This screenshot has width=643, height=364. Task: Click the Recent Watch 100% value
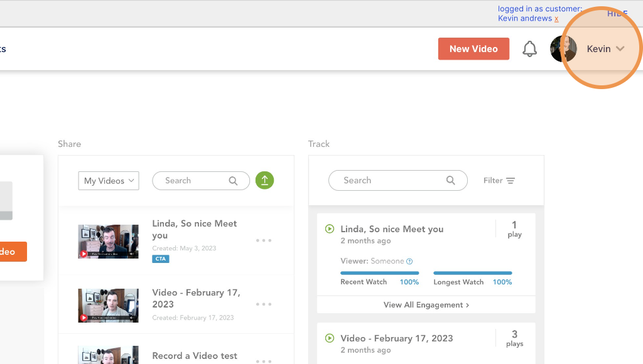tap(409, 282)
